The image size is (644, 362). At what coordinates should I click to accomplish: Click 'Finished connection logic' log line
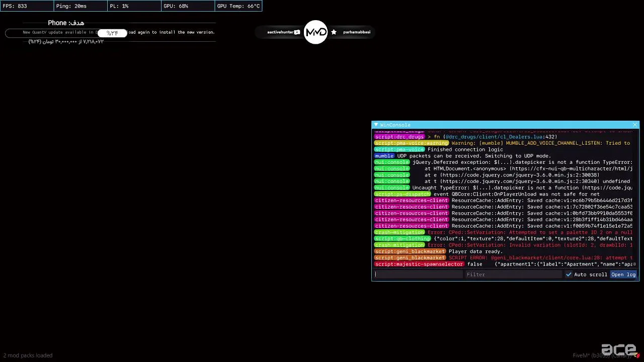pos(465,149)
